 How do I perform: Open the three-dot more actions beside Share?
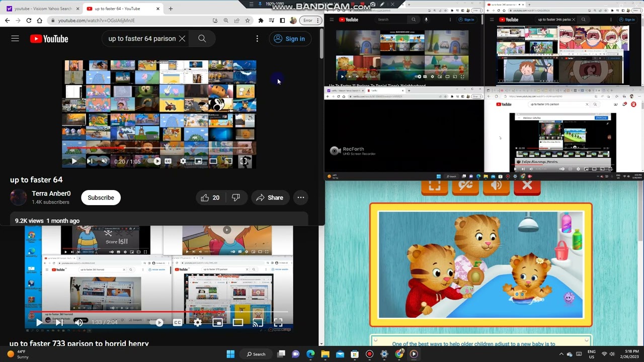301,198
